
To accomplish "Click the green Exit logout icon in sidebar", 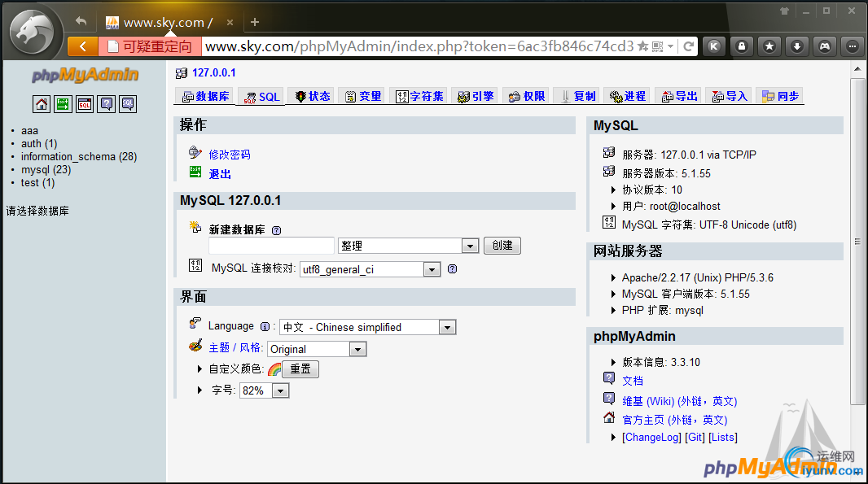I will pos(64,103).
